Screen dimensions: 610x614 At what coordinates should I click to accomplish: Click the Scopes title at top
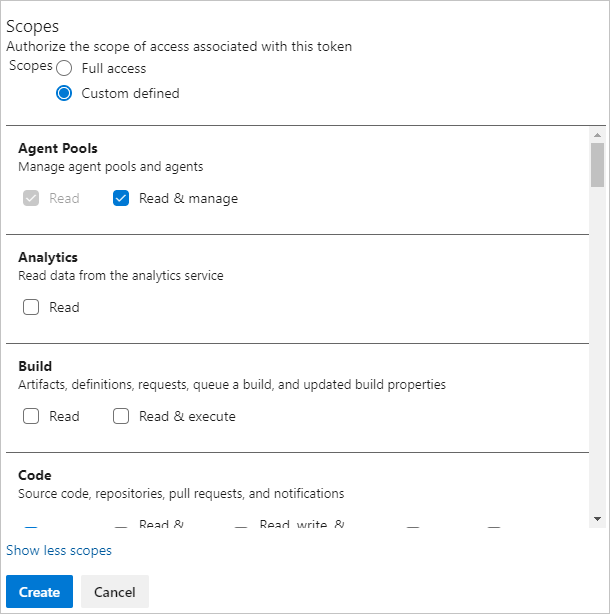(x=32, y=27)
